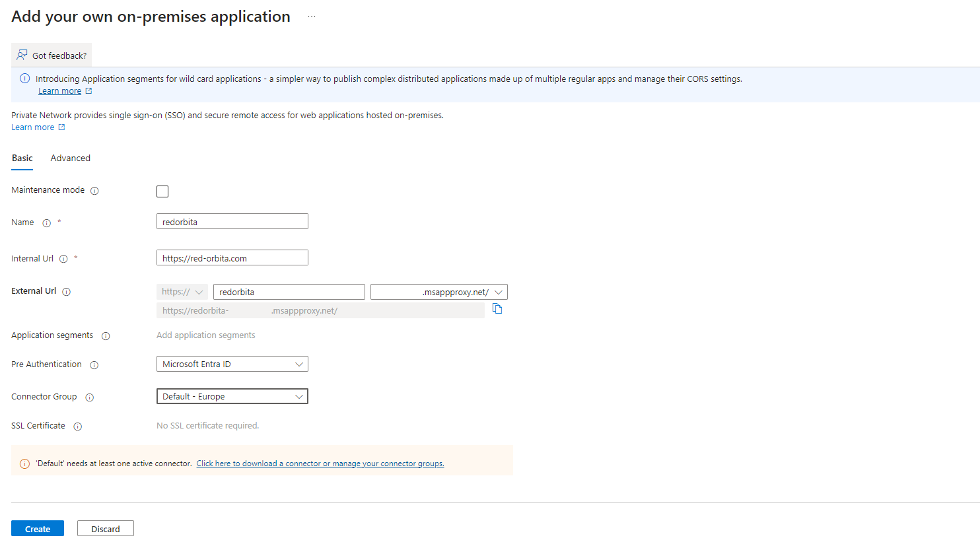980x550 pixels.
Task: Open the Pre Authentication dropdown
Action: [232, 364]
